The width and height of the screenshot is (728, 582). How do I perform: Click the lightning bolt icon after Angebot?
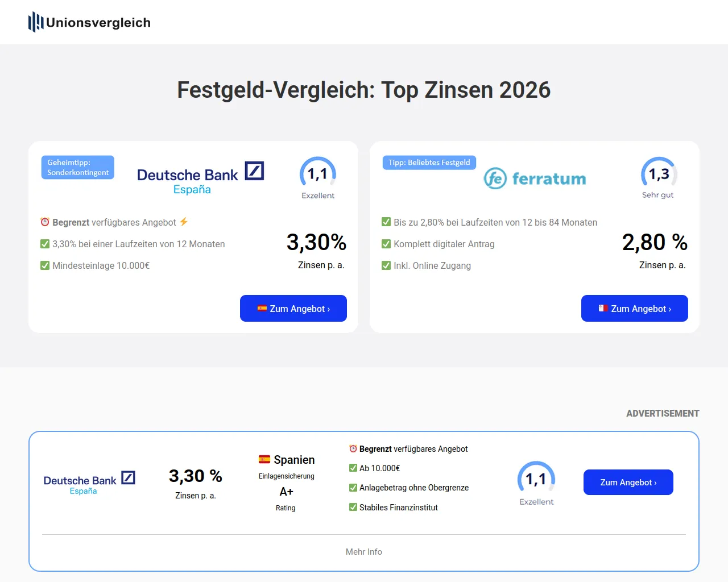184,222
